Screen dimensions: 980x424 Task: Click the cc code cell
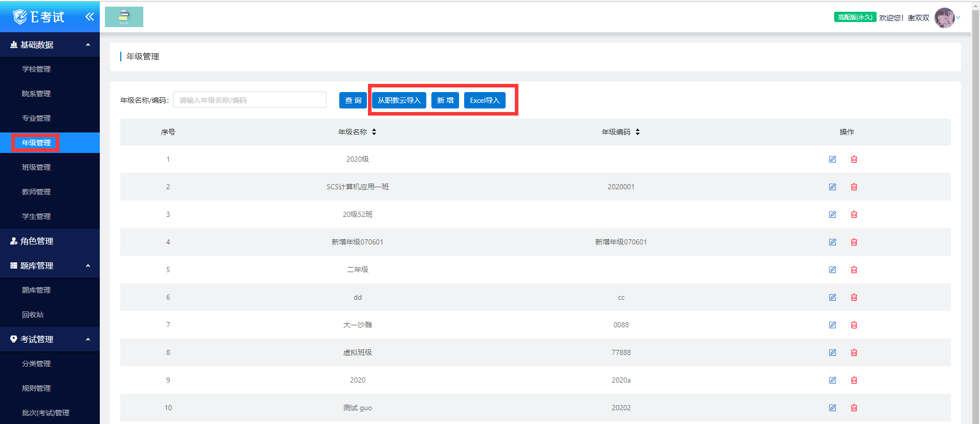pos(621,297)
